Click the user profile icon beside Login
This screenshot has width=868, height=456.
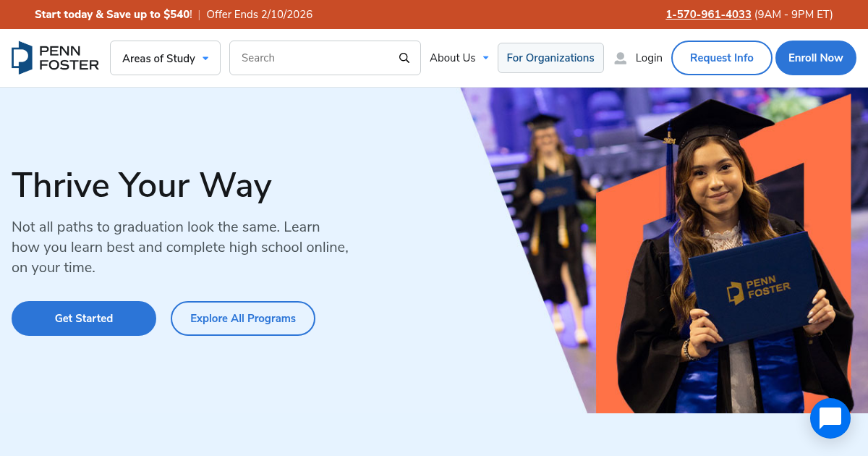[x=620, y=58]
